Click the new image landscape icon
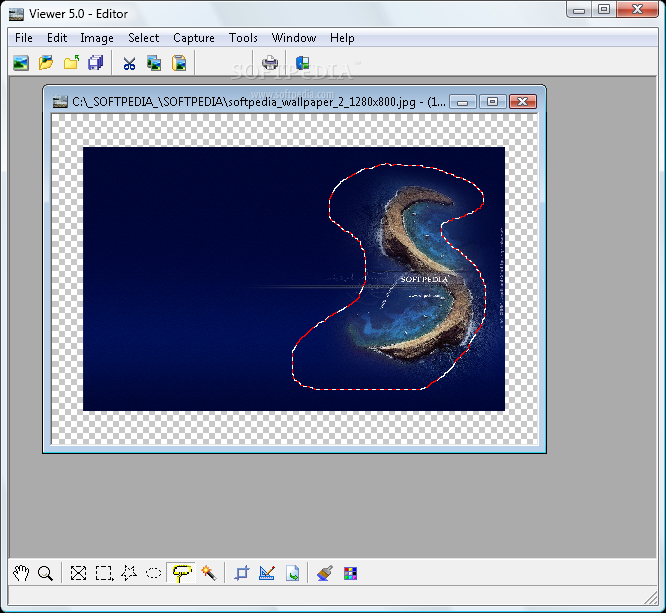Screen dimensions: 666x613 point(21,63)
